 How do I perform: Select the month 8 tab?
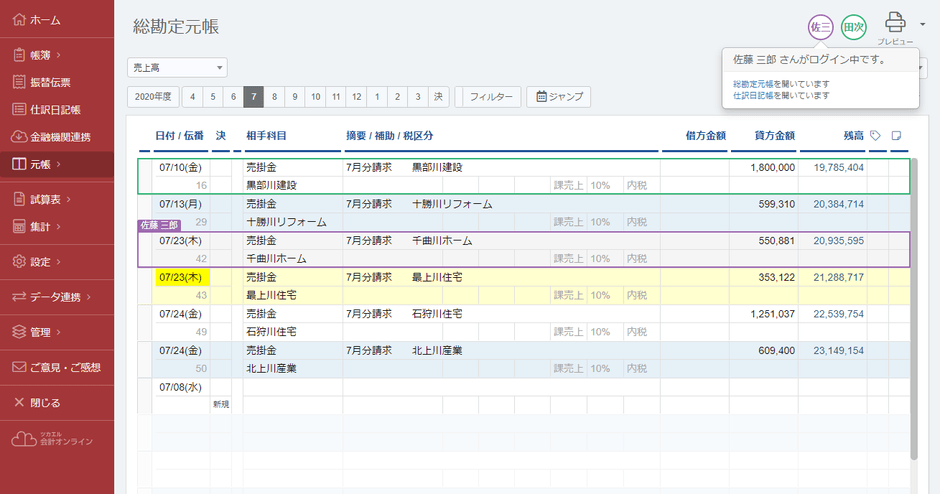274,97
